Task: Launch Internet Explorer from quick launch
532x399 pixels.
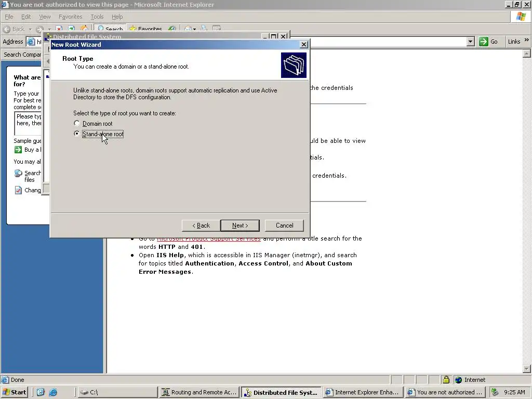Action: pyautogui.click(x=53, y=392)
